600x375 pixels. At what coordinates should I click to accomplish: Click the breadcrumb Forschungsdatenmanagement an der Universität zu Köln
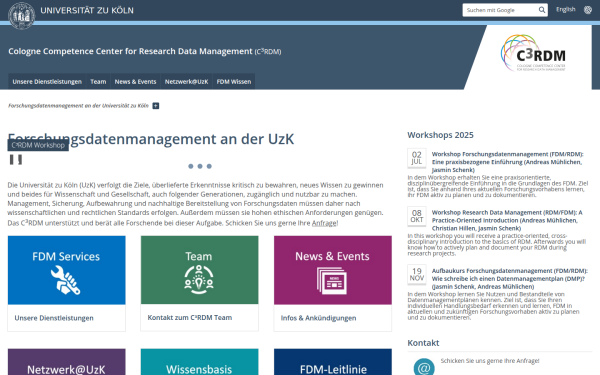click(x=78, y=106)
